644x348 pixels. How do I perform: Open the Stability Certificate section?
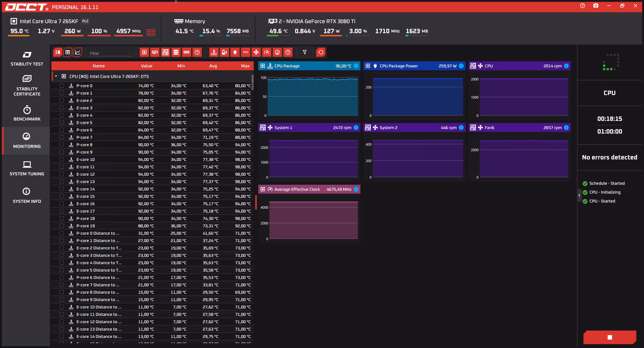coord(27,86)
